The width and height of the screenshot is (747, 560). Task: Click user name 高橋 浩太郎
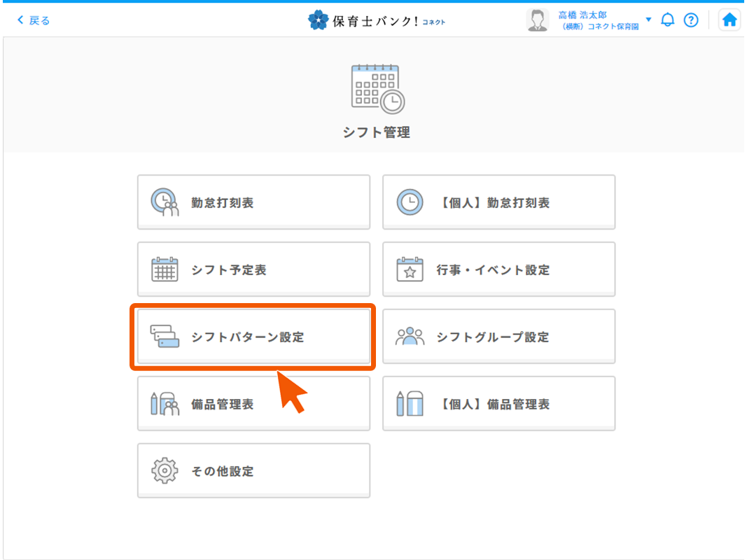pos(582,15)
